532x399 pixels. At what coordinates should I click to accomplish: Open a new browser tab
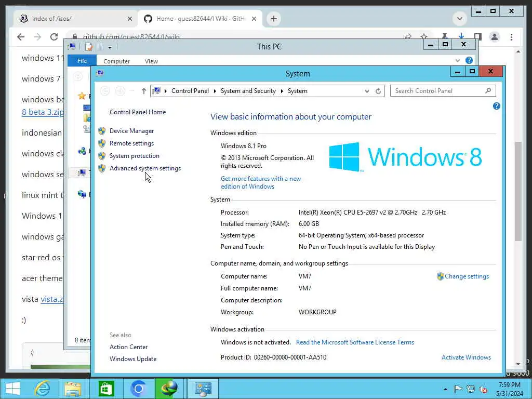[x=274, y=19]
